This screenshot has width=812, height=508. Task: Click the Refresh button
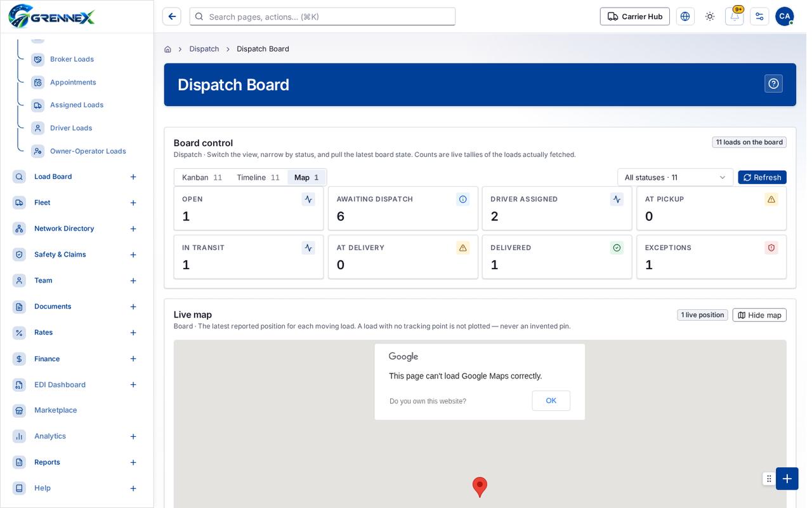762,177
